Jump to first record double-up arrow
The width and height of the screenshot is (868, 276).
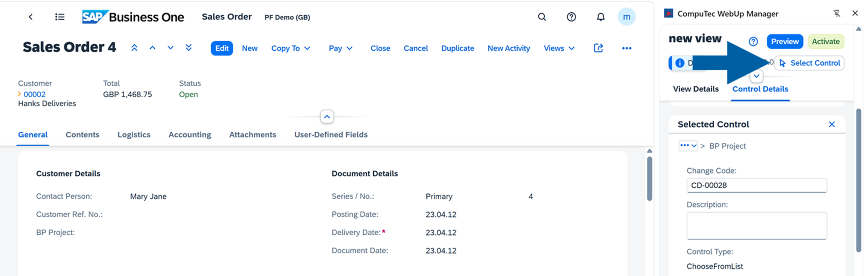(134, 48)
